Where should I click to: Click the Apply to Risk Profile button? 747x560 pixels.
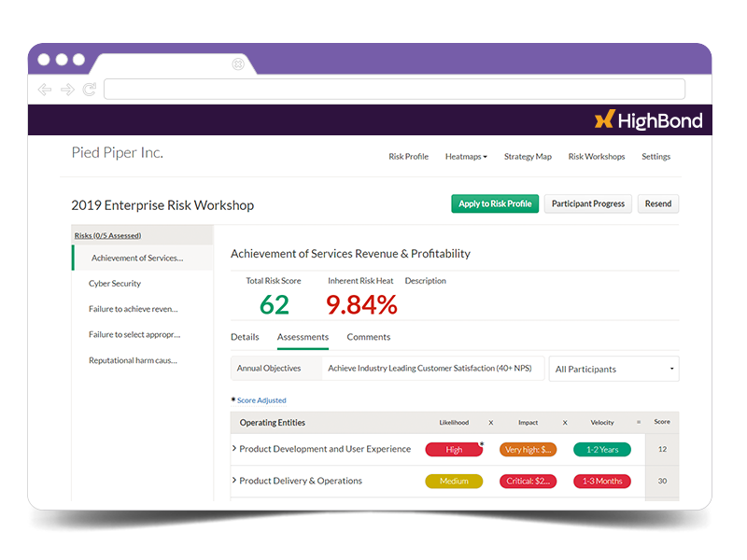495,203
